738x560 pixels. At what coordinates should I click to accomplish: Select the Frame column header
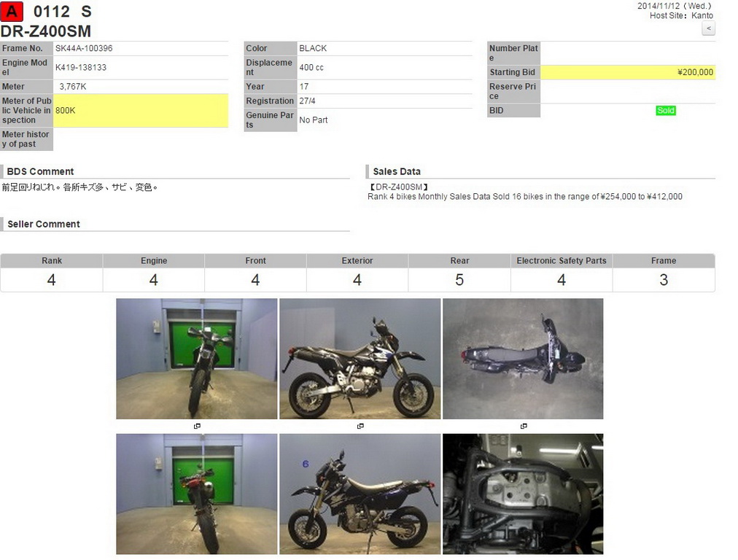coord(664,261)
